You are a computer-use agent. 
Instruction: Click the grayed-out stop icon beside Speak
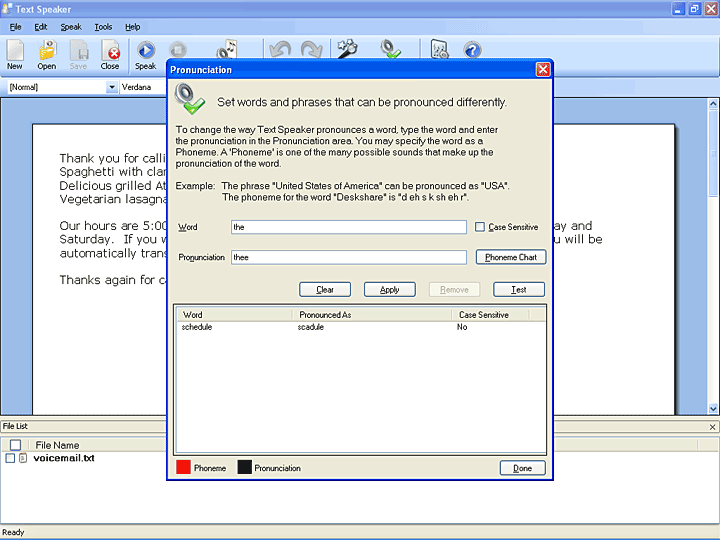(x=178, y=49)
